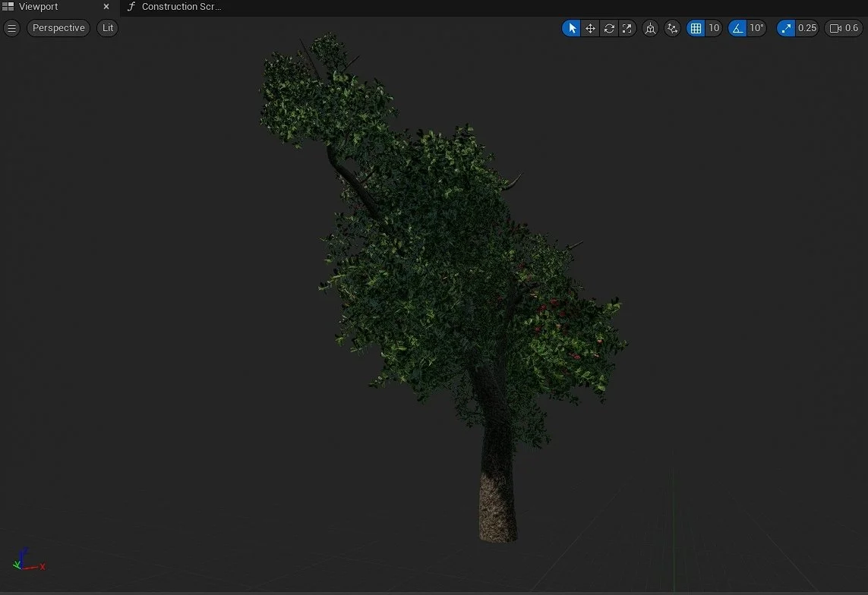
Task: Click the scale snap value showing 0.25
Action: coord(806,28)
